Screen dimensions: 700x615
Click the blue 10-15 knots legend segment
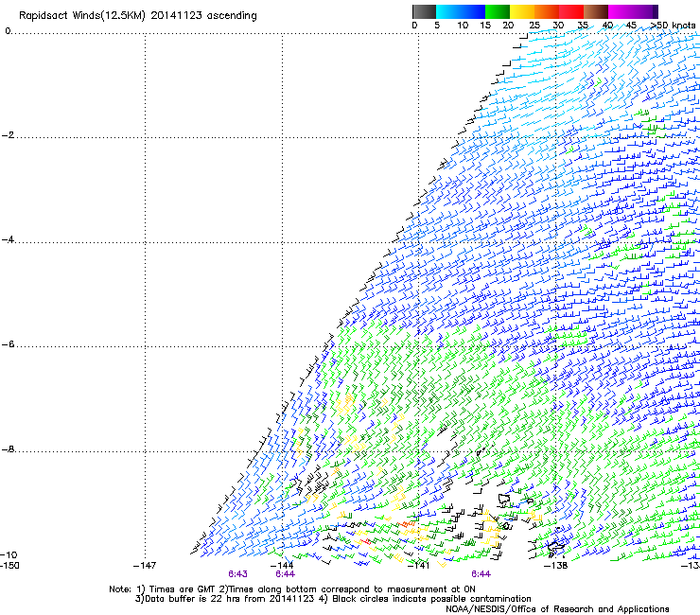click(473, 11)
